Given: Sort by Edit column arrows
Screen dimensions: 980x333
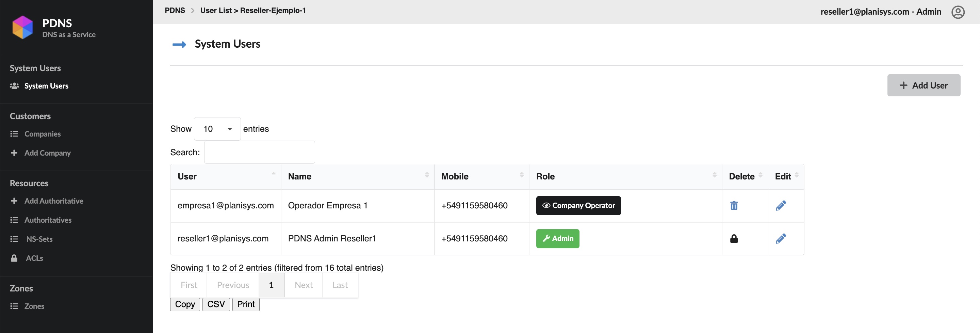Looking at the screenshot, I should pos(797,175).
